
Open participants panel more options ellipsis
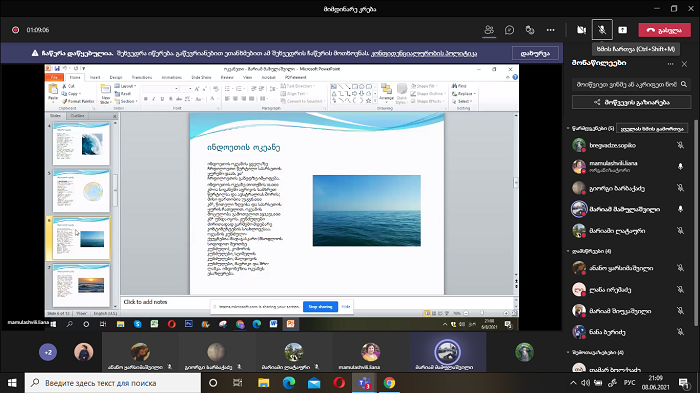670,64
